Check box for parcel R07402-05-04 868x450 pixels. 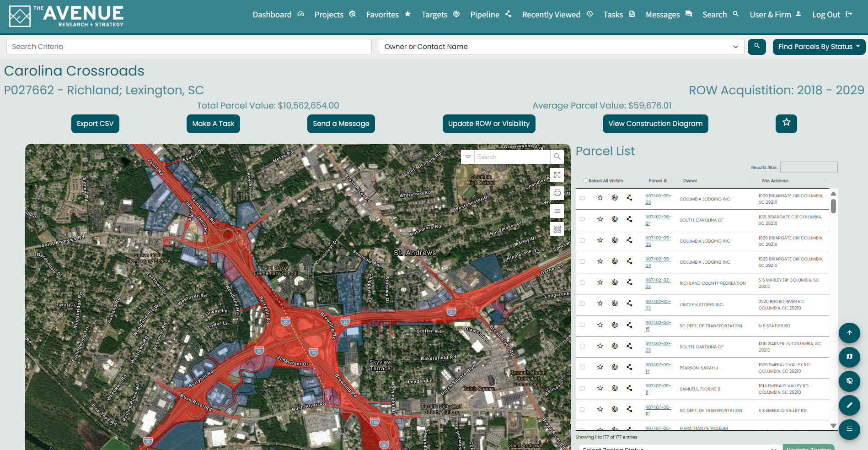pos(582,261)
